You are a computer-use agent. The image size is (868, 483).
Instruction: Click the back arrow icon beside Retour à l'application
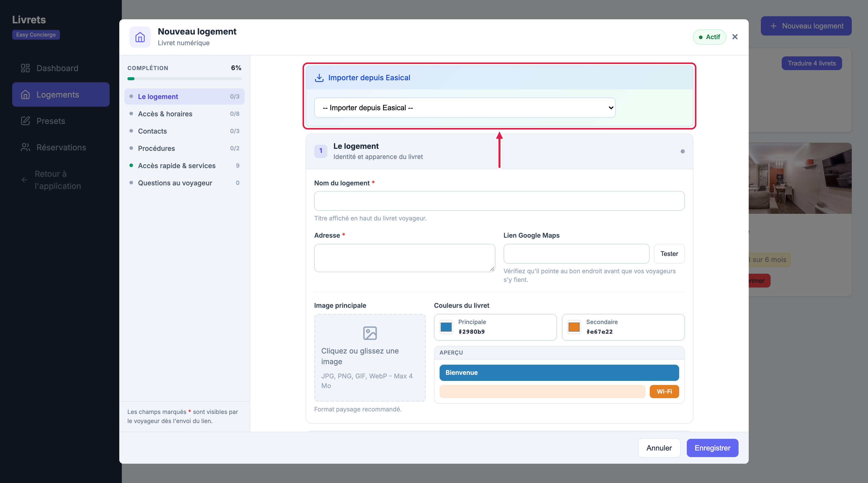24,180
